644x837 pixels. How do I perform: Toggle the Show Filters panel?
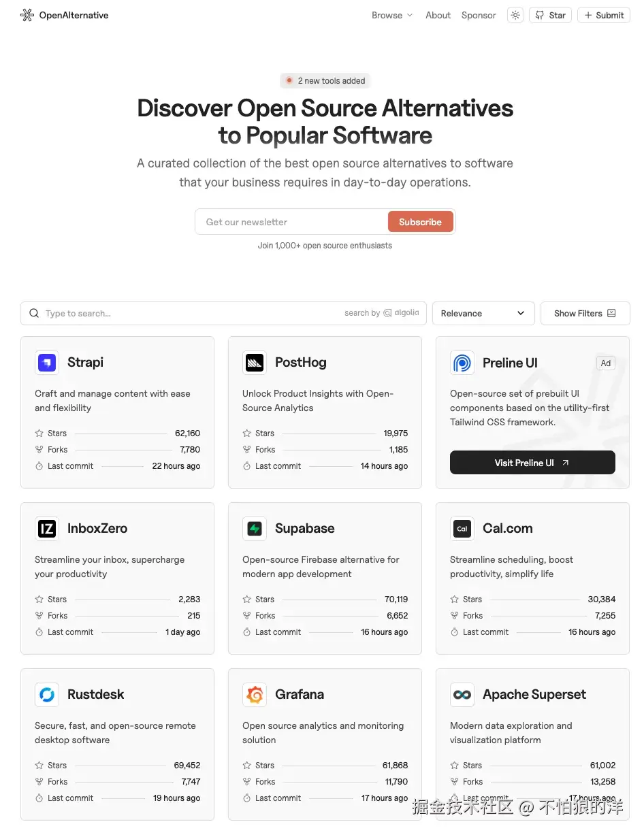click(x=585, y=313)
